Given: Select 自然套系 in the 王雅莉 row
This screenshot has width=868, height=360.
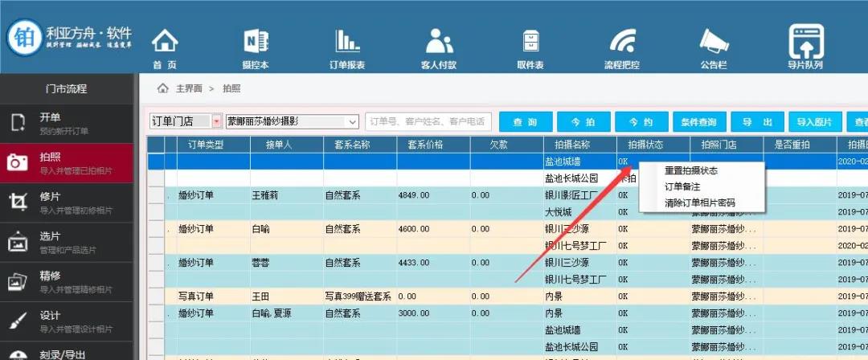Looking at the screenshot, I should (360, 195).
